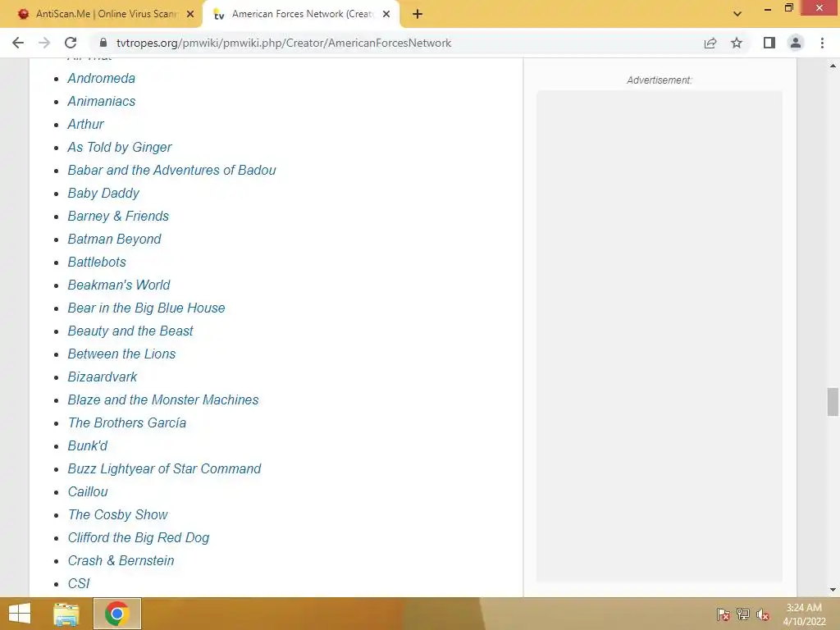Follow the Batman Beyond link
840x630 pixels.
(114, 240)
